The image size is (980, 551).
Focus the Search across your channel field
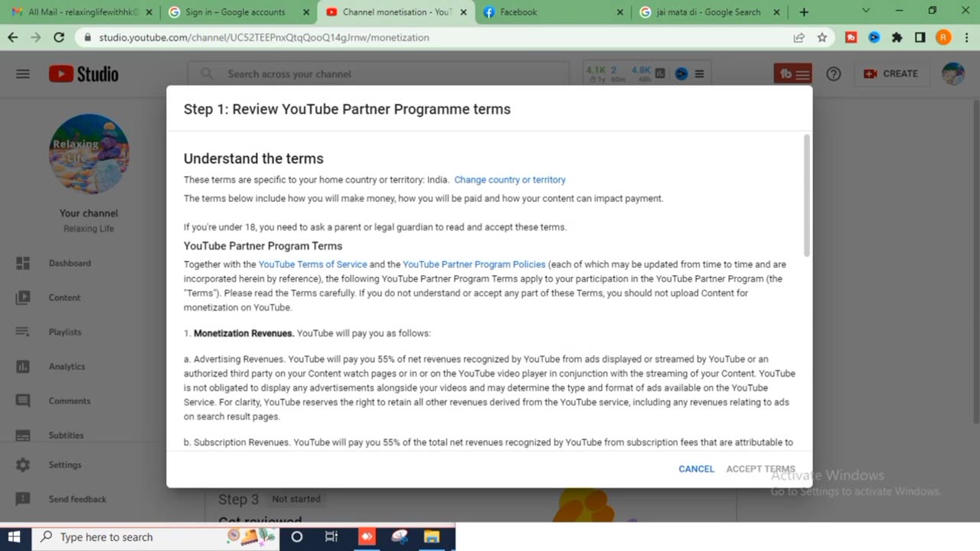[x=378, y=73]
